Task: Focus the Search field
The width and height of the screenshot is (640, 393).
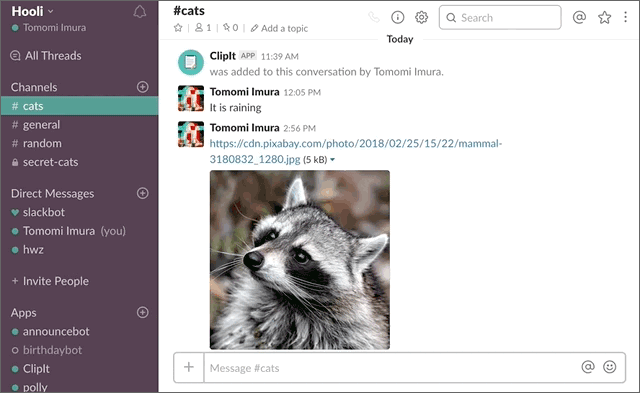Action: [x=500, y=18]
